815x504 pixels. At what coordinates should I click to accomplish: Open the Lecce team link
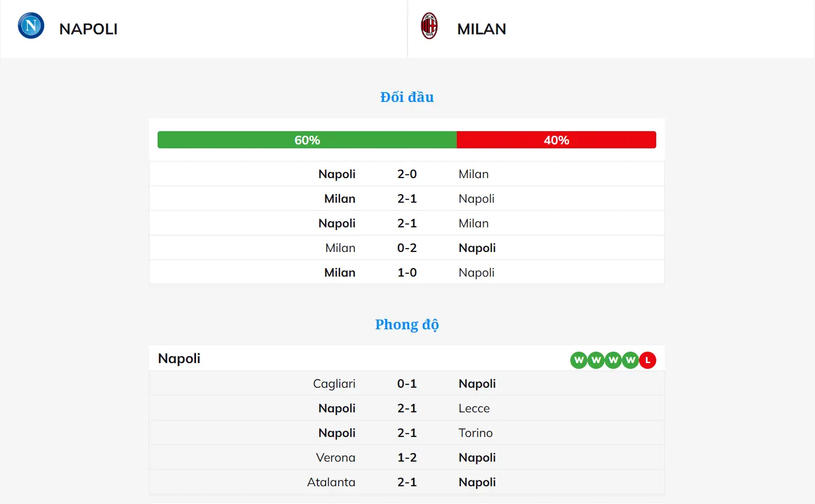[474, 408]
